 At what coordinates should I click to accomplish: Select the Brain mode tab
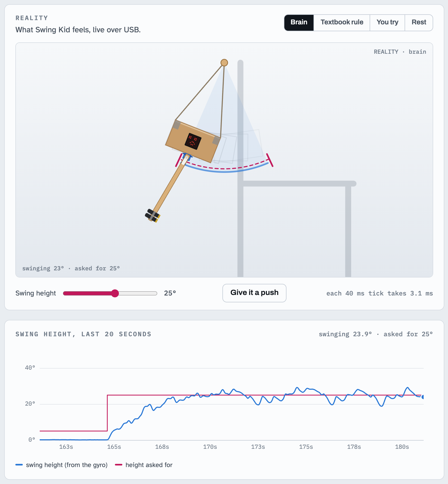[x=299, y=23]
